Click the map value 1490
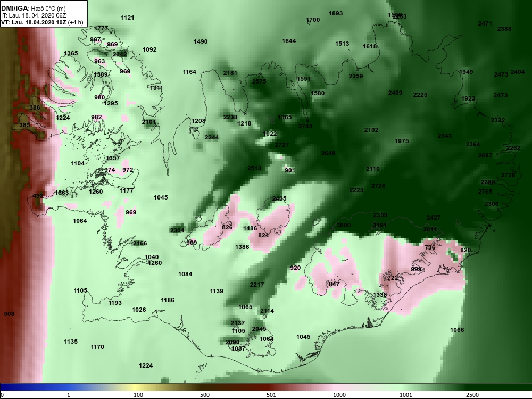 click(x=201, y=41)
